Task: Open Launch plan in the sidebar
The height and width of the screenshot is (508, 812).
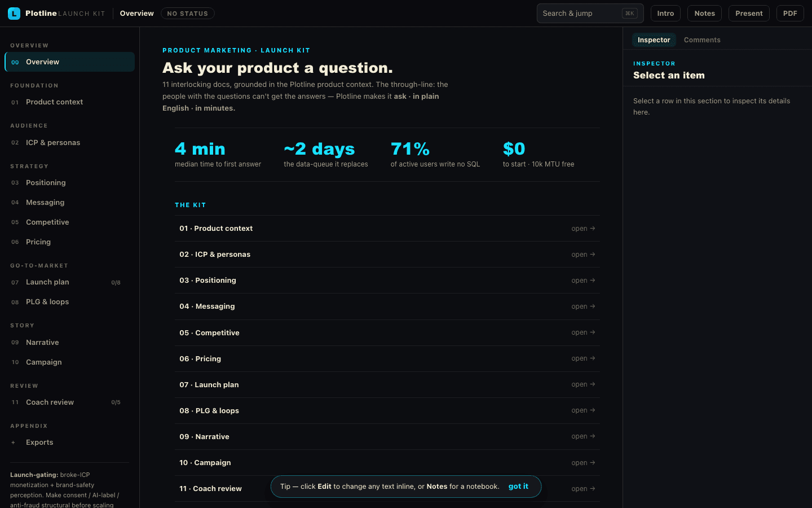Action: click(x=69, y=282)
